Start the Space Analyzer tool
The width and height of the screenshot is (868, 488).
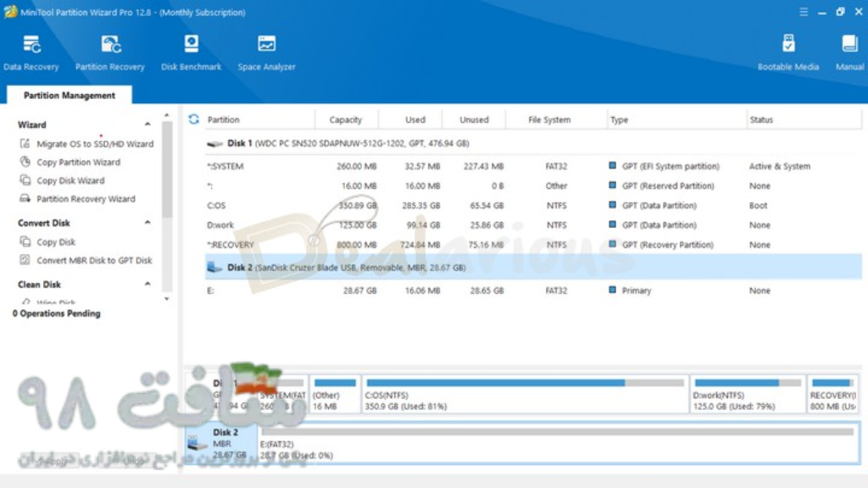tap(266, 53)
